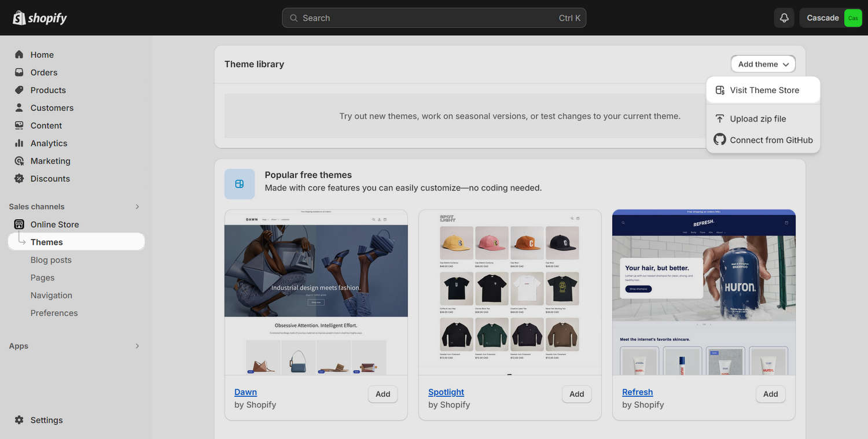Click the GitHub octocat icon
This screenshot has height=439, width=868.
pyautogui.click(x=720, y=139)
